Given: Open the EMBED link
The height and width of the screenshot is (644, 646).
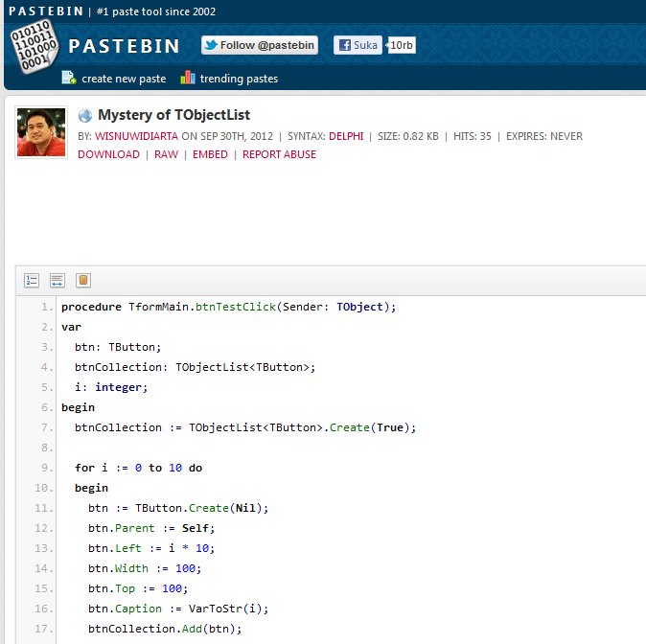Looking at the screenshot, I should point(210,154).
